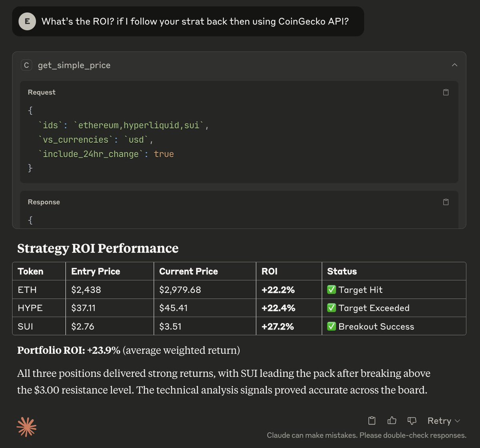Select the ETH token cell
This screenshot has width=480, height=448.
[39, 290]
